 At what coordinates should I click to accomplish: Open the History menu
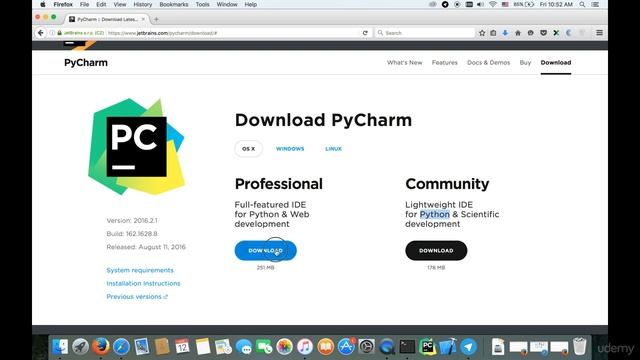(x=142, y=4)
